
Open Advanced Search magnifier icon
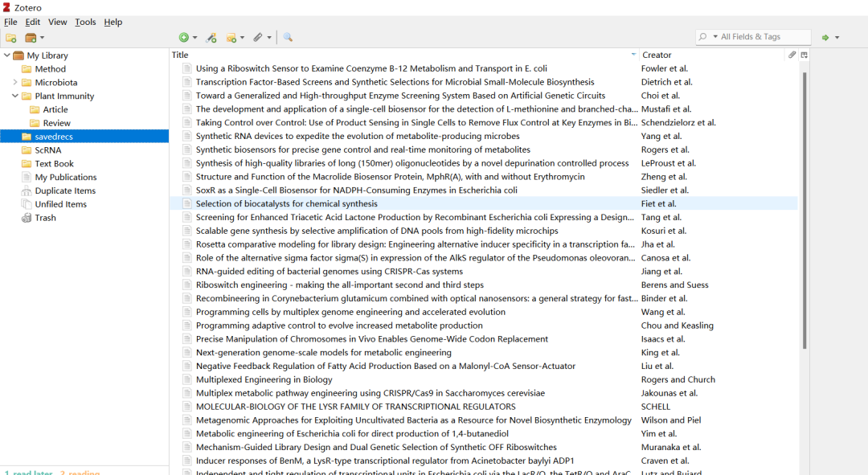(x=288, y=37)
